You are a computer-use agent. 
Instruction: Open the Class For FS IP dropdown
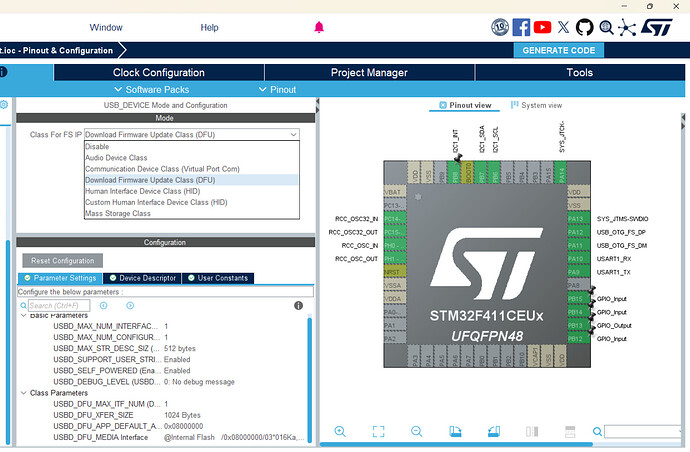[191, 134]
